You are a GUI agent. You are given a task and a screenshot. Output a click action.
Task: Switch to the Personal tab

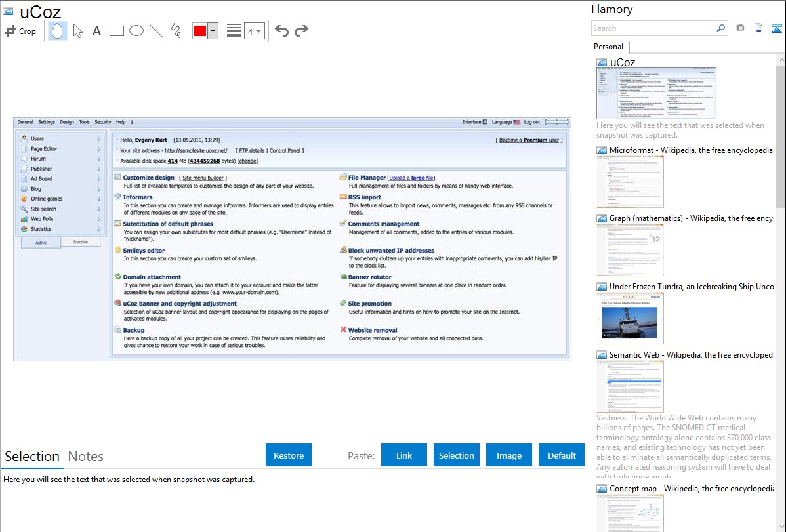coord(609,47)
